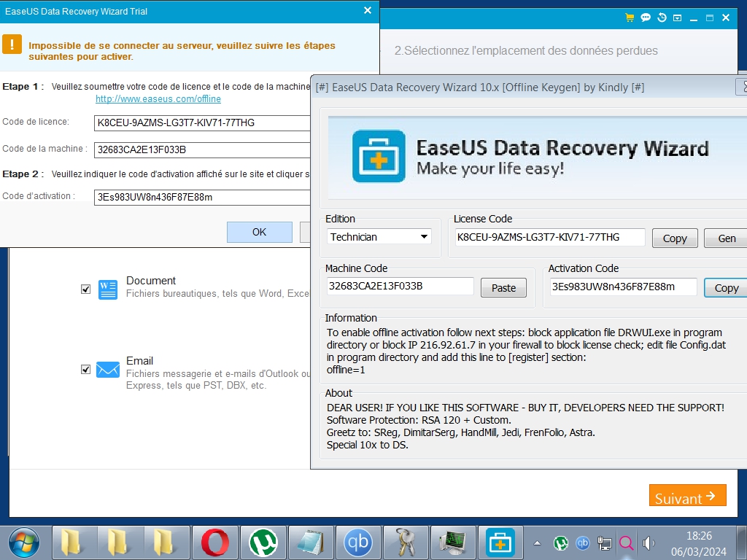Click the orange Suivant button
Viewport: 747px width, 560px height.
(x=687, y=495)
